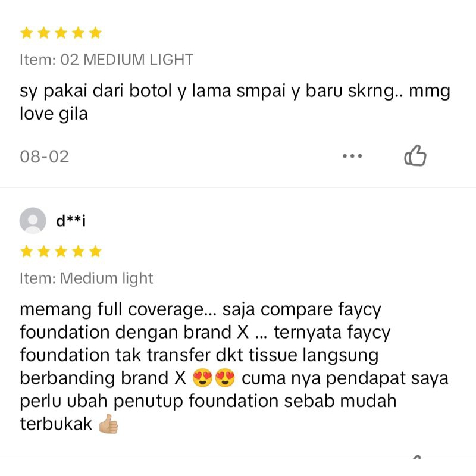The image size is (476, 476).
Task: Select fourth star of the 02 MEDIUM LIGHT review
Action: tap(79, 33)
